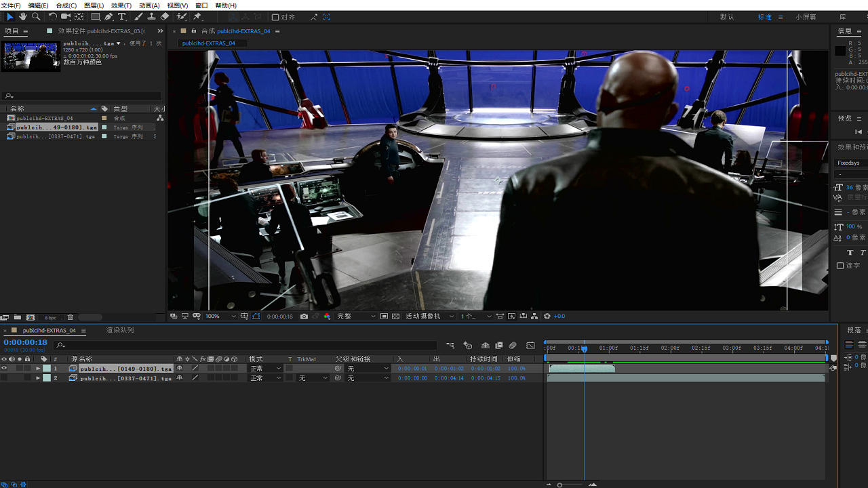Select the Type text tool

(122, 16)
